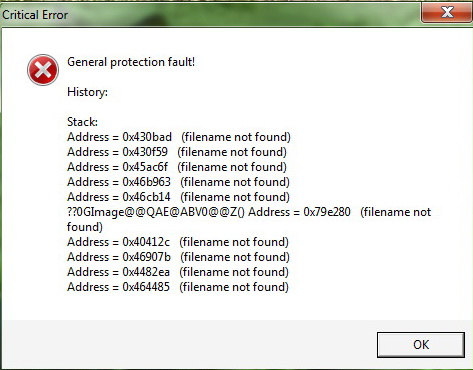Click the last stack line 0x464485

[178, 287]
